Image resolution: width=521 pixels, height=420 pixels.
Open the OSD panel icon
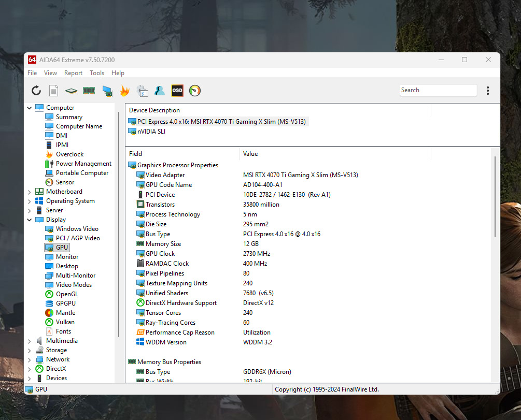tap(177, 90)
